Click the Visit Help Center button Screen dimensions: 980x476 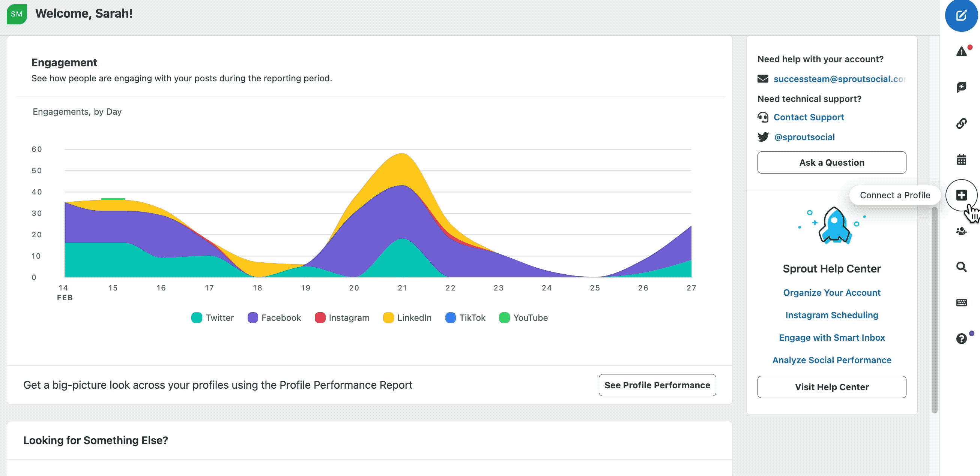tap(832, 387)
